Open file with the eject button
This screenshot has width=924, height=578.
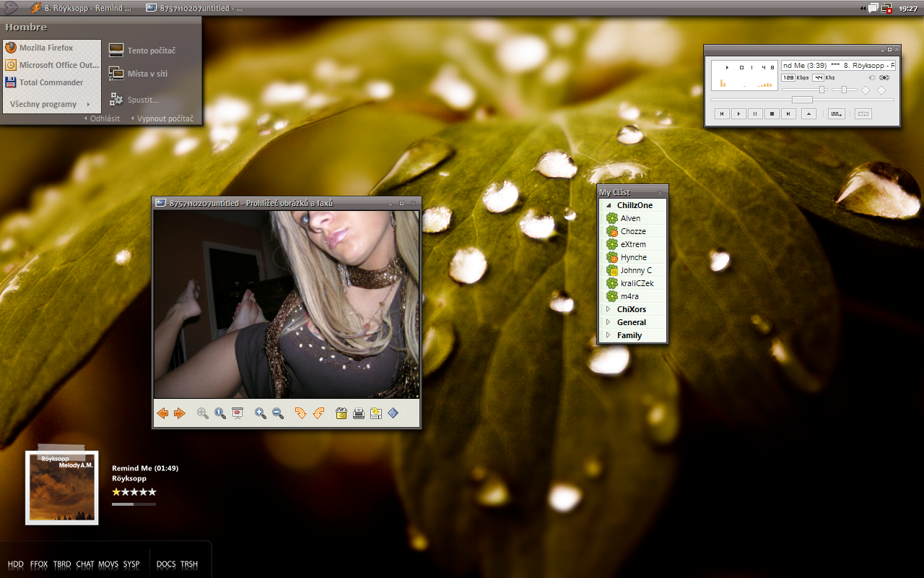point(809,113)
